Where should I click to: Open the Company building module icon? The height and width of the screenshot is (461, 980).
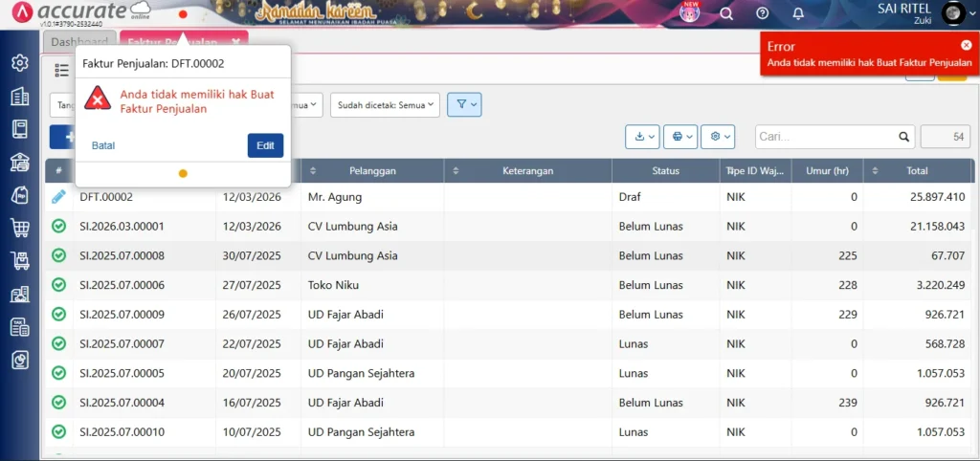pyautogui.click(x=20, y=96)
